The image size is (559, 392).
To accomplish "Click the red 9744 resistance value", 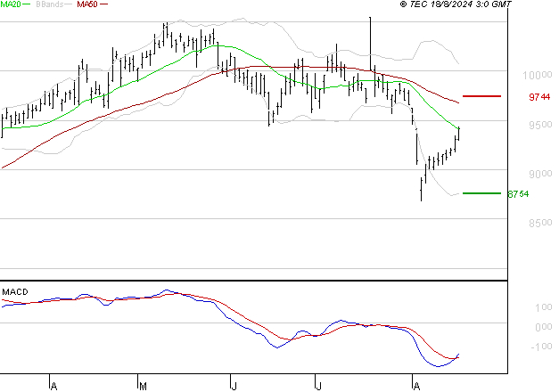I will point(539,97).
